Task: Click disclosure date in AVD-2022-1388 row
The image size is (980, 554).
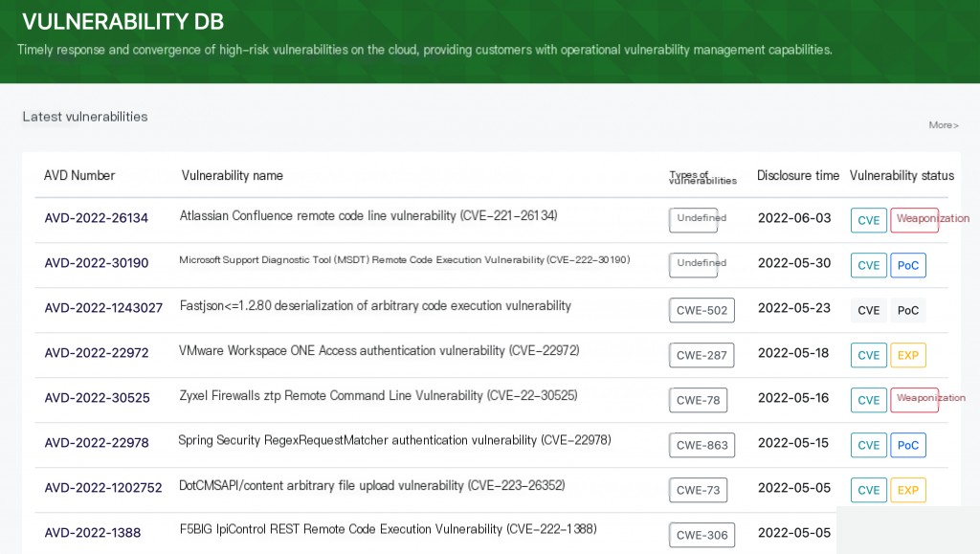Action: click(x=794, y=533)
